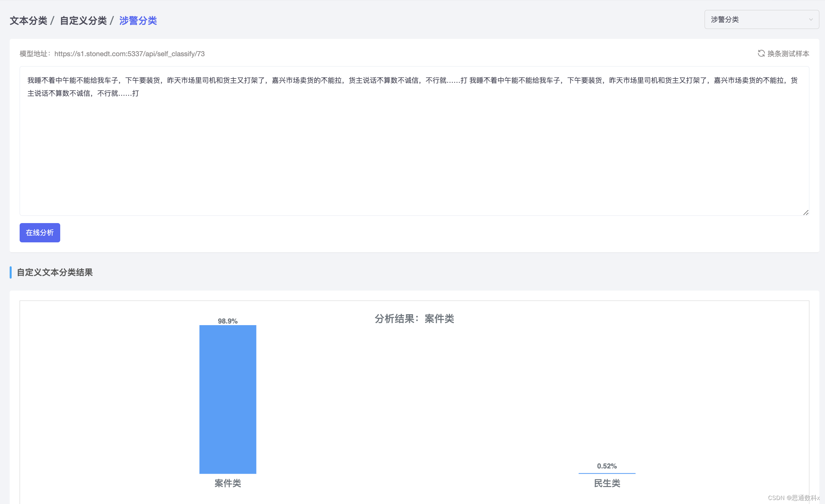
Task: Click the thin 民生类 bar line
Action: pos(607,473)
